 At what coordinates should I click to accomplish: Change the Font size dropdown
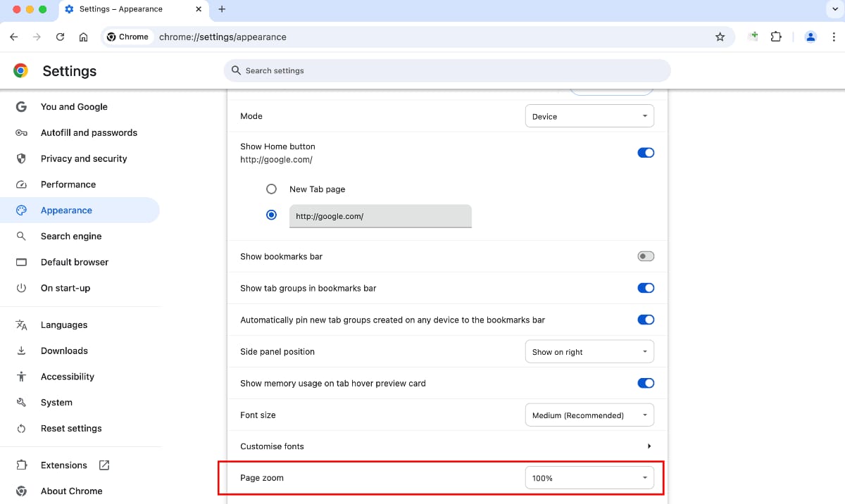coord(589,415)
